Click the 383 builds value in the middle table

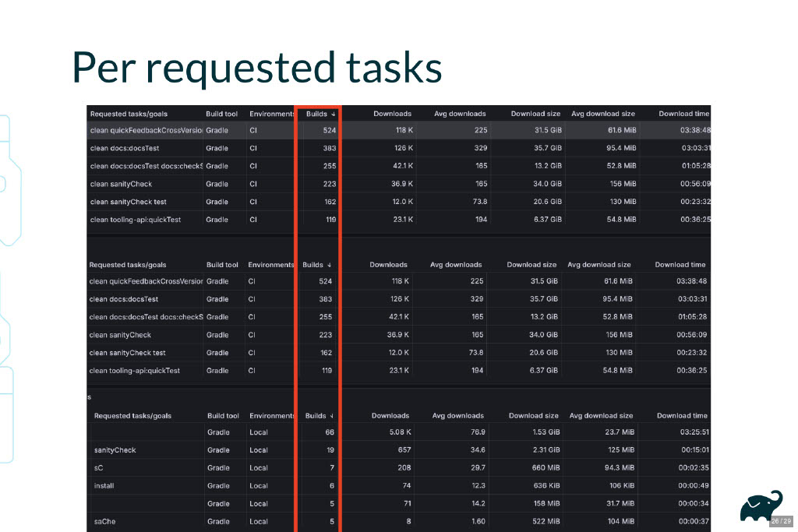(x=325, y=299)
